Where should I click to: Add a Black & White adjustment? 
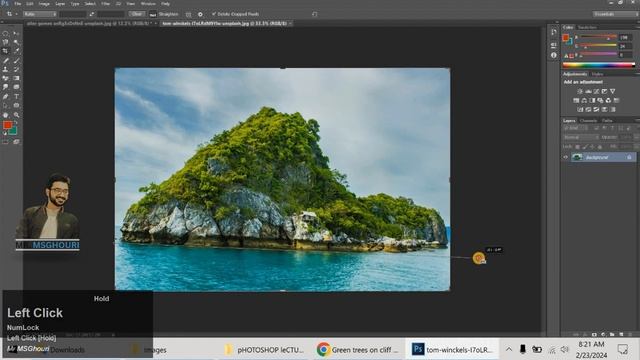coord(592,100)
